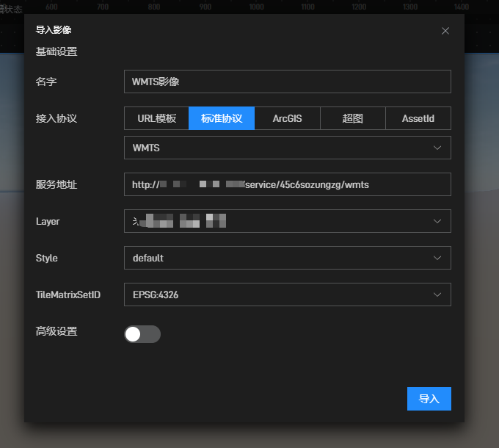The width and height of the screenshot is (499, 448).
Task: Click the 基础设置 section heading
Action: click(x=57, y=52)
